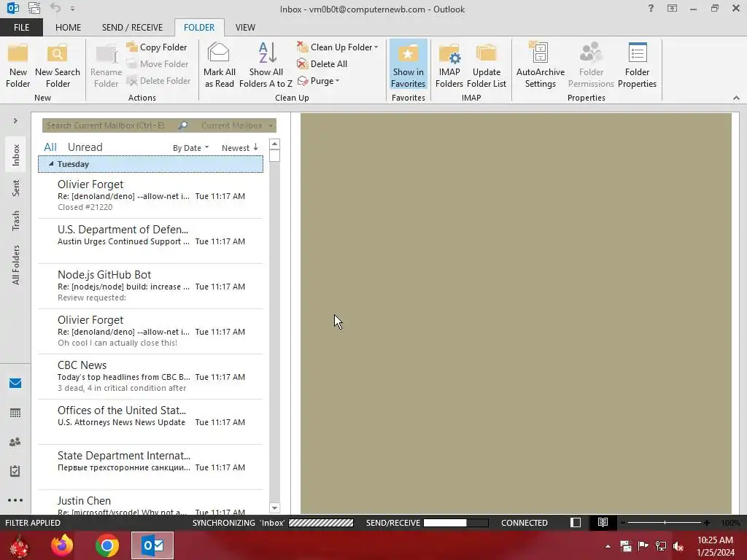Click message list scroll down arrow
The height and width of the screenshot is (560, 747).
click(x=274, y=508)
